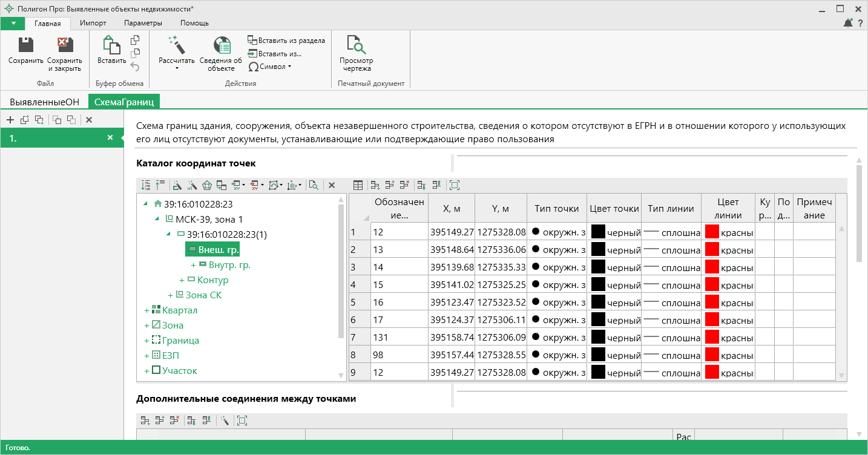Viewport: 868px width, 455px height.
Task: Click the fullscreen icon in the coordinates table toolbar
Action: tap(455, 185)
